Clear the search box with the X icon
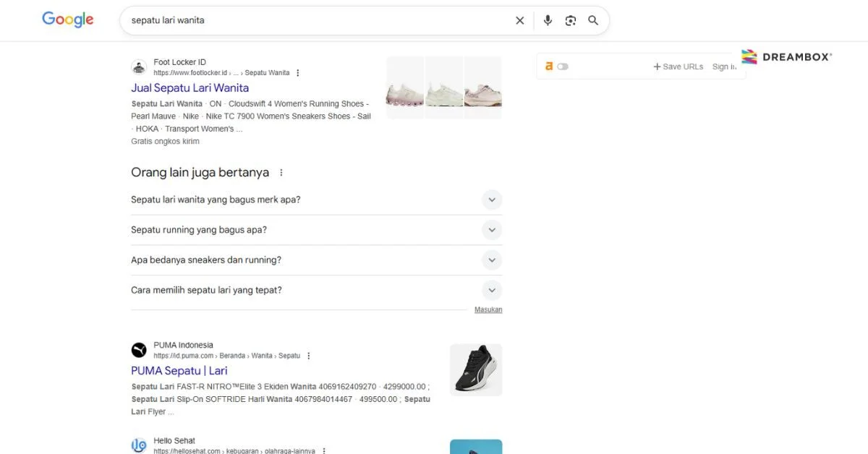The width and height of the screenshot is (868, 454). pyautogui.click(x=519, y=20)
